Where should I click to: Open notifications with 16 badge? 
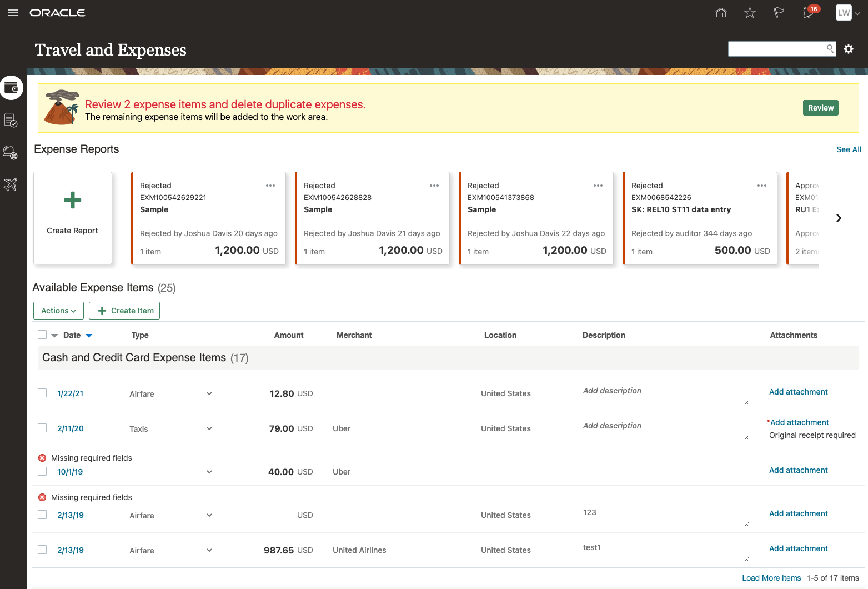(809, 12)
